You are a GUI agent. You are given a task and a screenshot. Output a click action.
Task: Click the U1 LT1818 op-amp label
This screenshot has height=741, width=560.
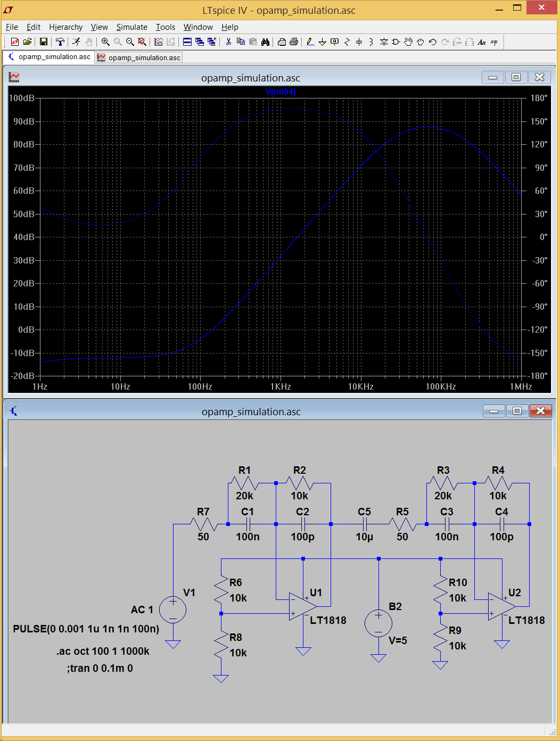point(328,620)
